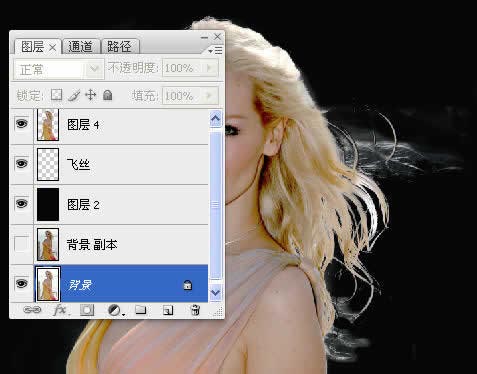Image resolution: width=477 pixels, height=374 pixels.
Task: Select the black 图层 2 thumbnail
Action: 48,204
